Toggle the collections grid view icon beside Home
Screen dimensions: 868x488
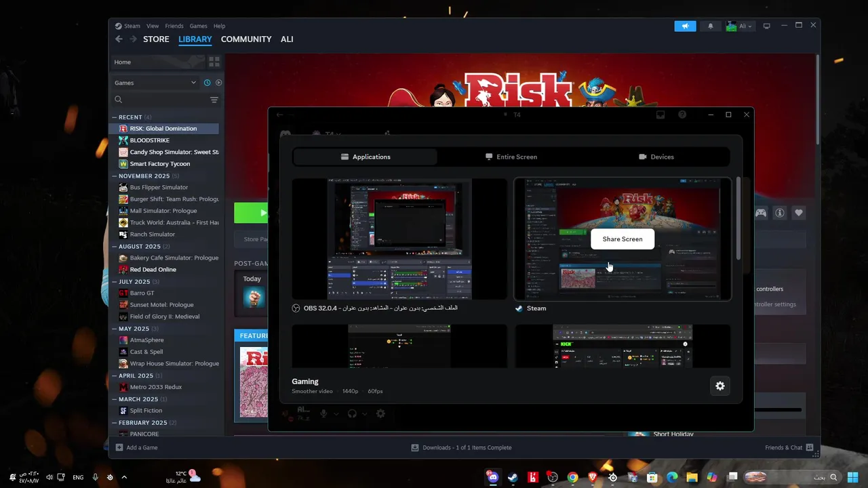pos(214,62)
